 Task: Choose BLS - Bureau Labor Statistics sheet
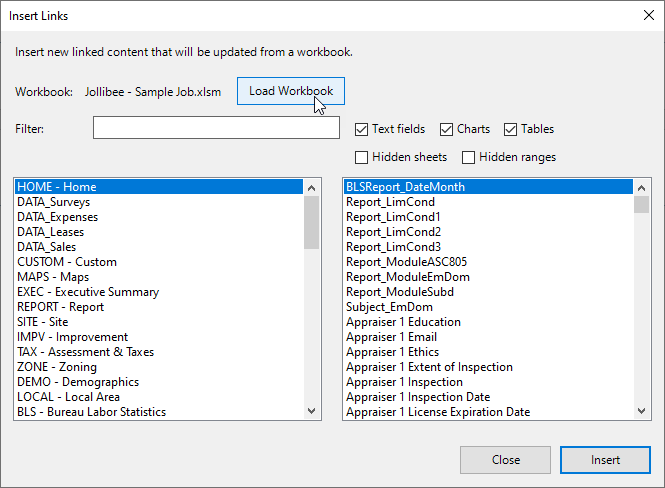(159, 412)
